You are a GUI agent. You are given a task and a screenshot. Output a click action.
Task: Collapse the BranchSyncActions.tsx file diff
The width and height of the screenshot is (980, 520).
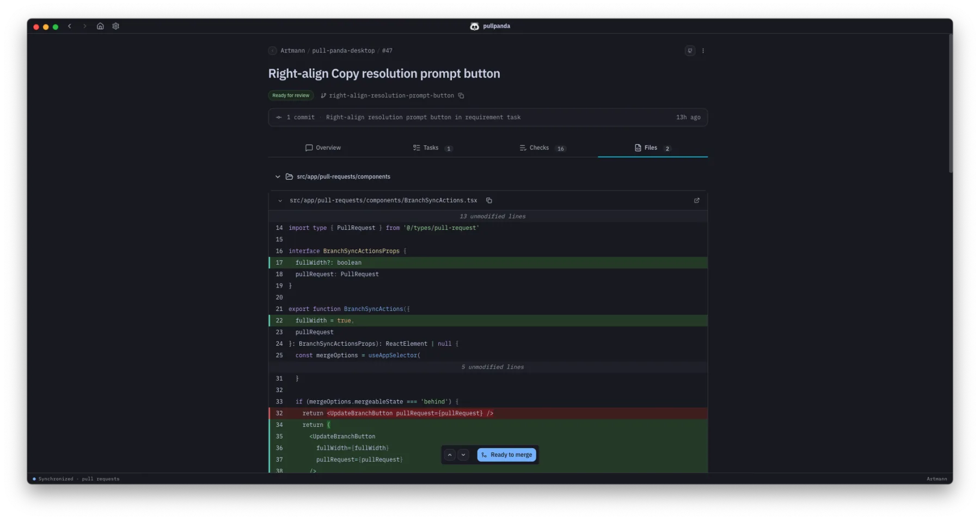[x=280, y=201]
